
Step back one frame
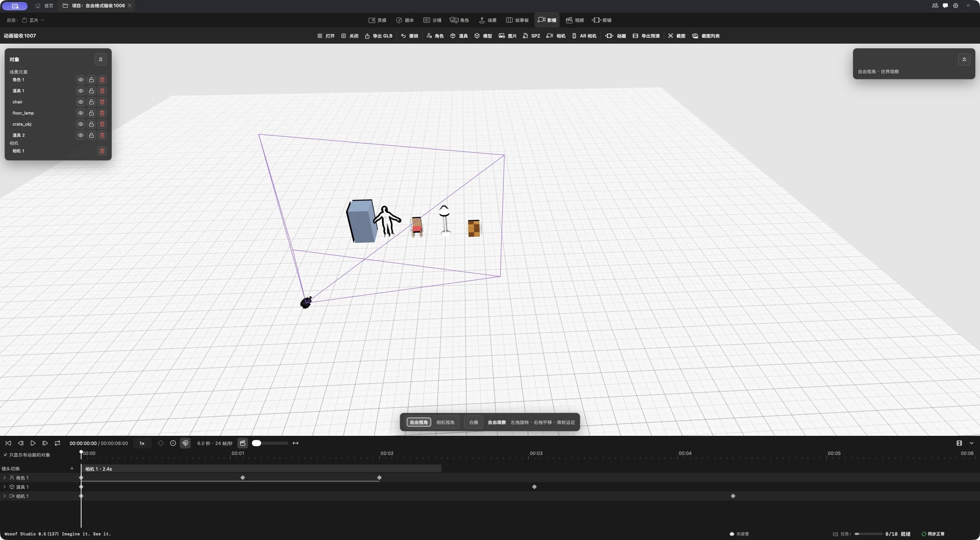pos(21,443)
